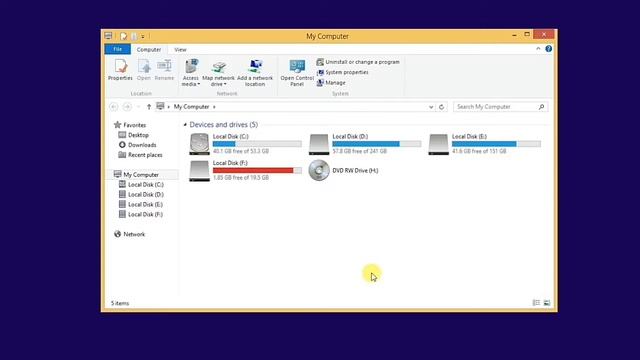Open Downloads in Favorites

pyautogui.click(x=138, y=145)
